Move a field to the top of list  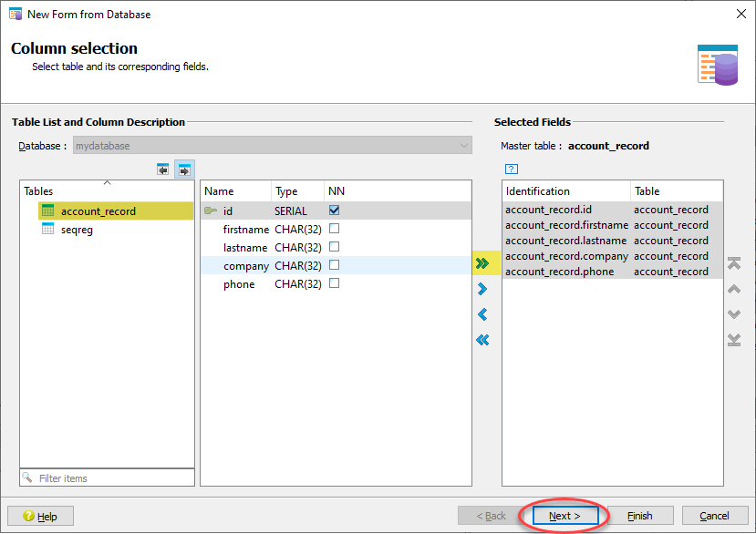tap(734, 263)
